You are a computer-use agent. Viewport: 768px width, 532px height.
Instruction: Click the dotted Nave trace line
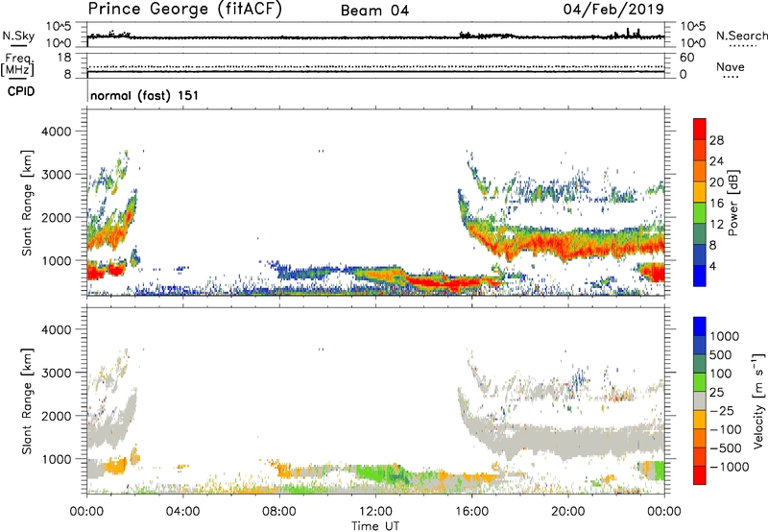point(375,66)
